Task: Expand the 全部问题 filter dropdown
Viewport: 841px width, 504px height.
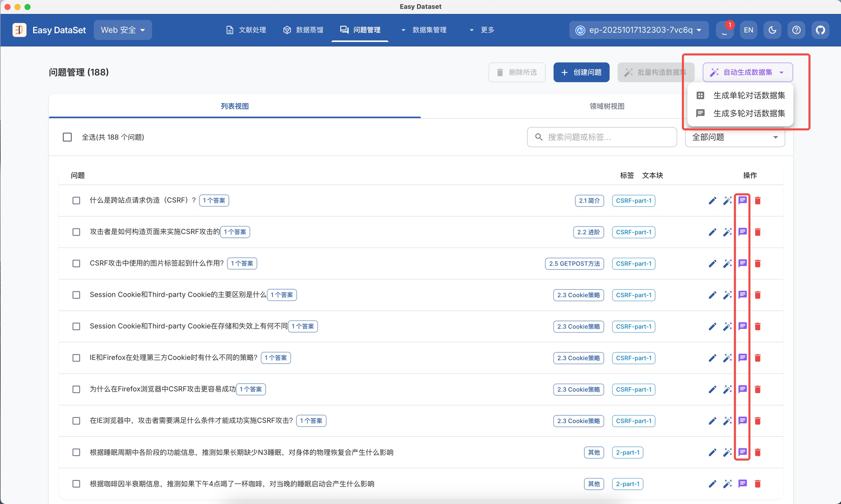Action: click(x=735, y=137)
